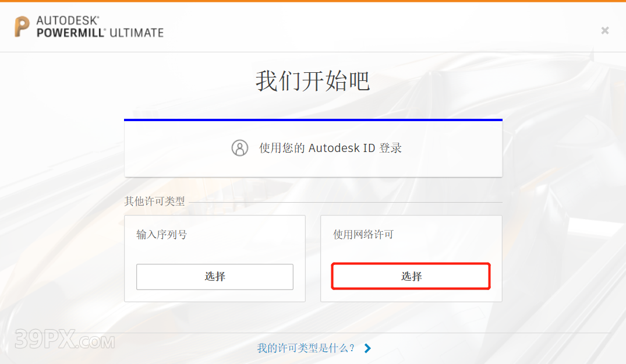Screen dimensions: 626x364
Task: Choose 选择 under 输入序列号
Action: click(x=215, y=277)
